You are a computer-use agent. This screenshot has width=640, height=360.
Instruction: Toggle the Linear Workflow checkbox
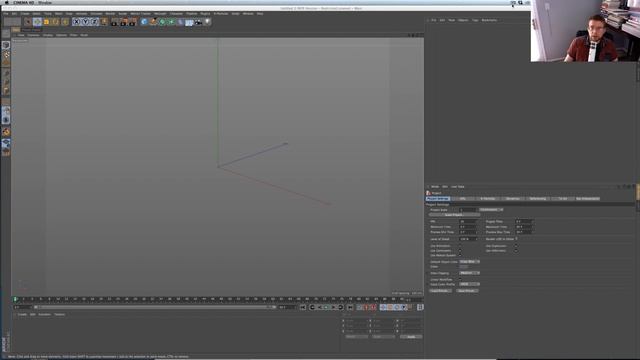tap(460, 279)
